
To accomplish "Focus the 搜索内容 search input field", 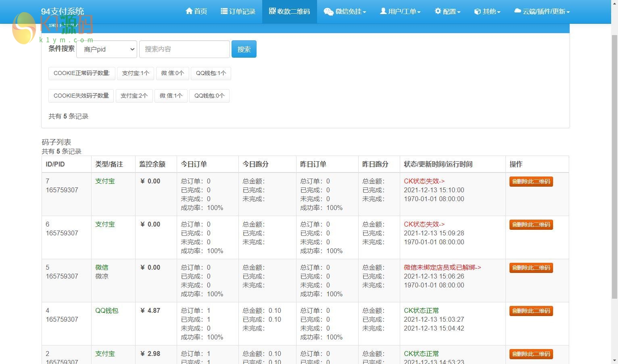I will pos(184,49).
